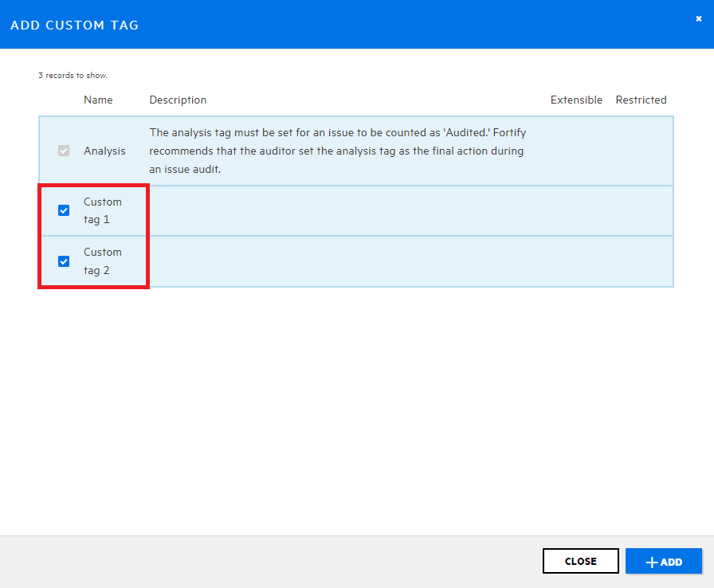Toggle the Analysis tag checkbox
Screen dimensions: 714x588
(x=64, y=151)
